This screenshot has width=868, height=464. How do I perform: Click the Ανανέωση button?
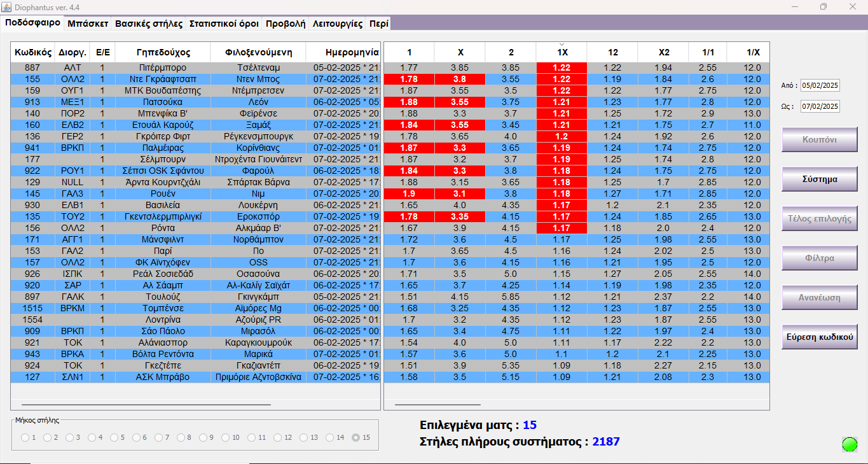(820, 297)
